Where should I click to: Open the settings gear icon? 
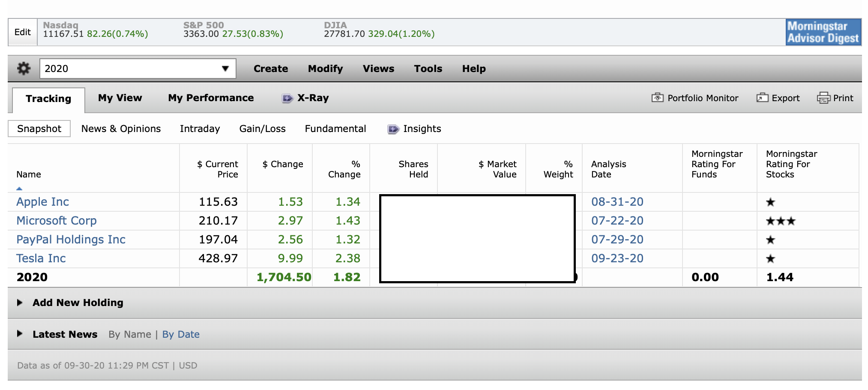pos(24,69)
